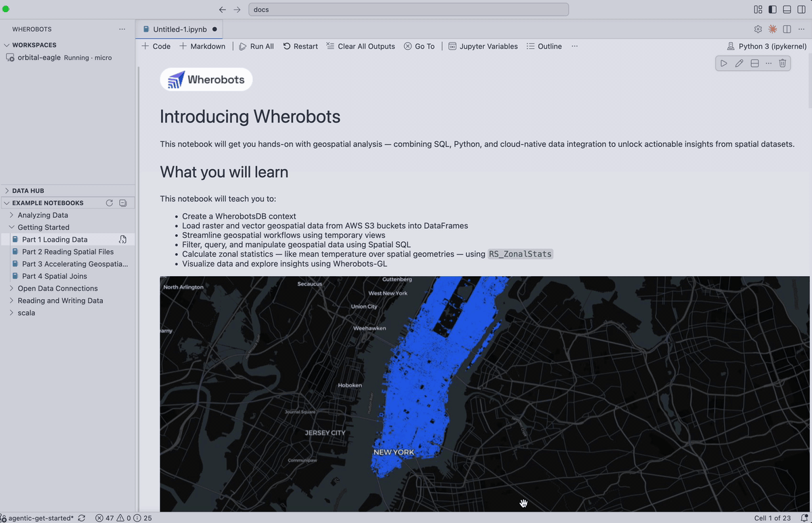The image size is (812, 523).
Task: Collapse all example notebook folders
Action: (x=122, y=203)
